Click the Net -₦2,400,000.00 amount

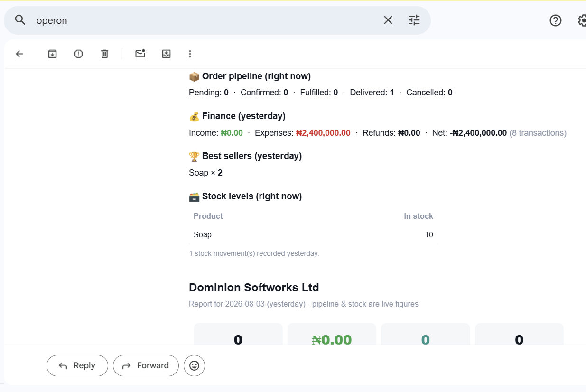(x=478, y=133)
